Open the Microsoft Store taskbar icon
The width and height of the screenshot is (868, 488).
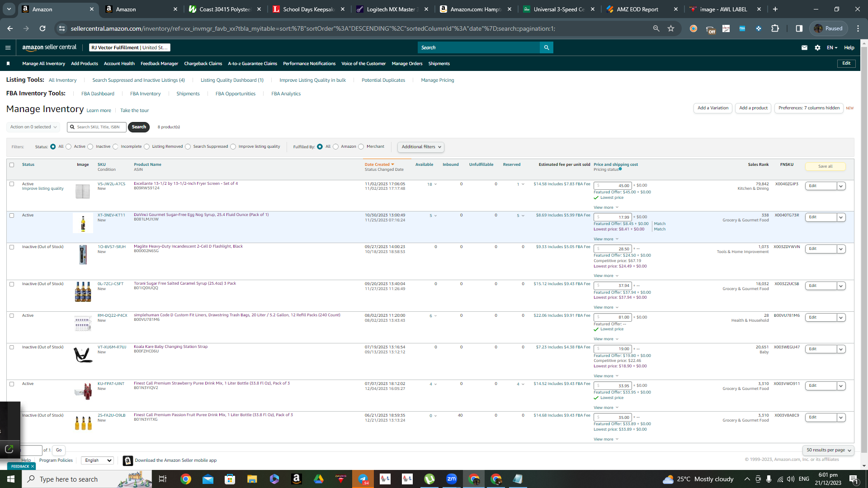coord(230,479)
